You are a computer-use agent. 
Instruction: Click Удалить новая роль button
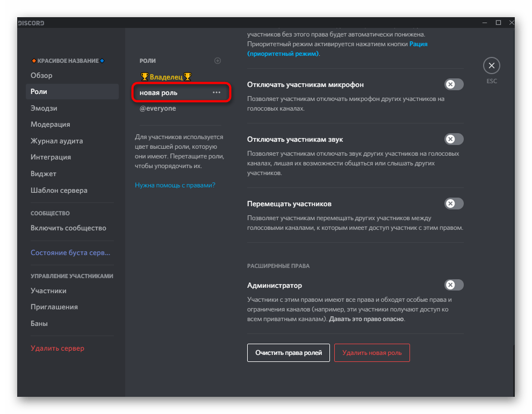(372, 353)
